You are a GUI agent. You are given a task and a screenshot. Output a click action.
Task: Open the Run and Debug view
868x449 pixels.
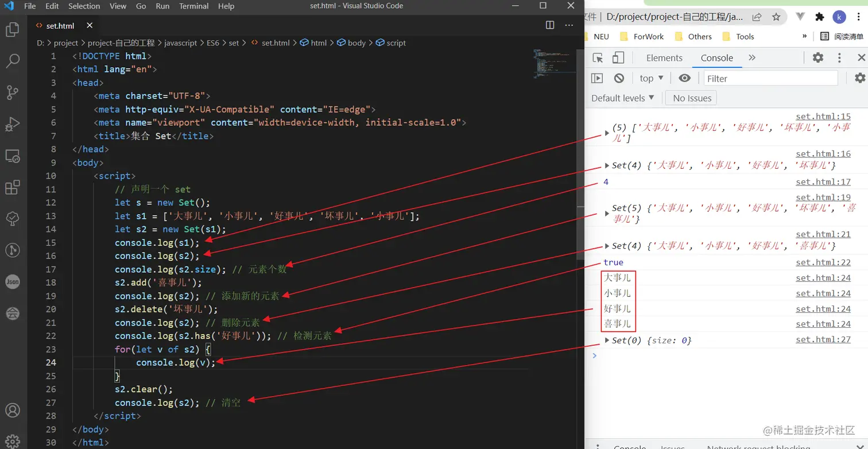(13, 124)
